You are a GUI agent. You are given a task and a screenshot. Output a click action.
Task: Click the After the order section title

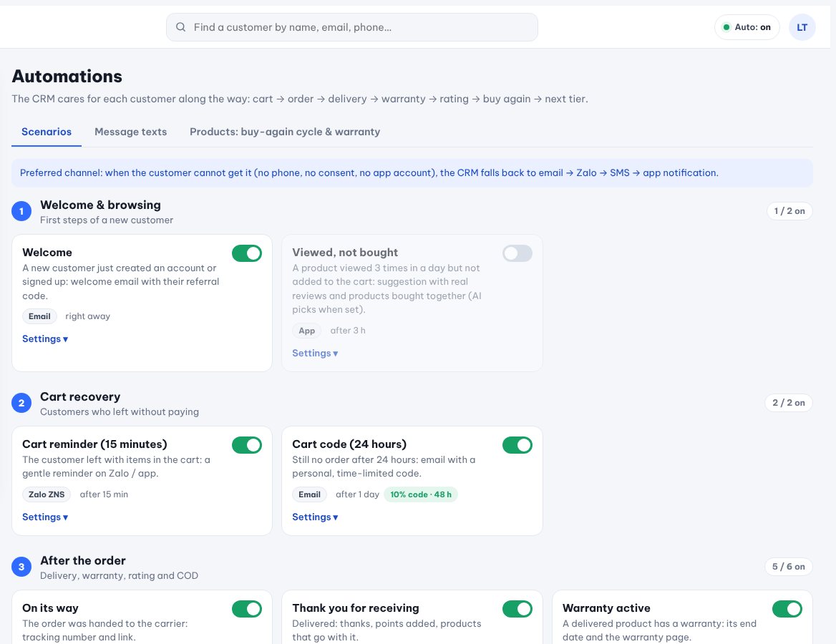click(82, 560)
